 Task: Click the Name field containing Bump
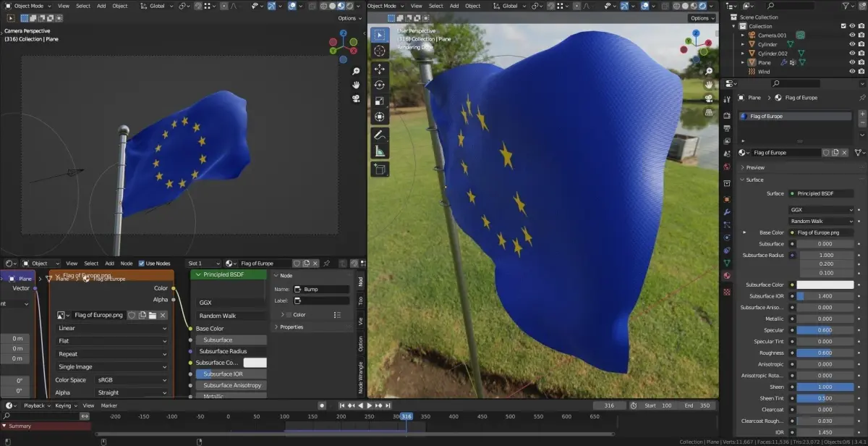click(x=321, y=289)
